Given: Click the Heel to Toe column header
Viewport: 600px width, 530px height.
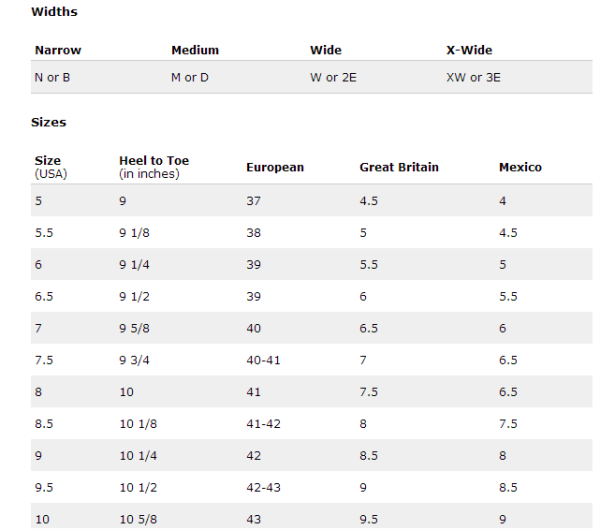Looking at the screenshot, I should tap(154, 167).
